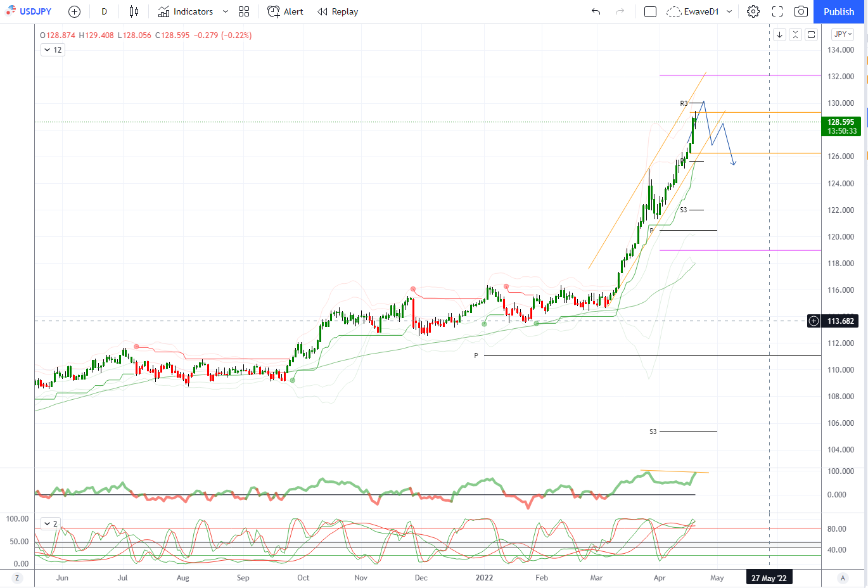This screenshot has height=588, width=868.
Task: Click the 104.000 price axis value
Action: pyautogui.click(x=841, y=450)
